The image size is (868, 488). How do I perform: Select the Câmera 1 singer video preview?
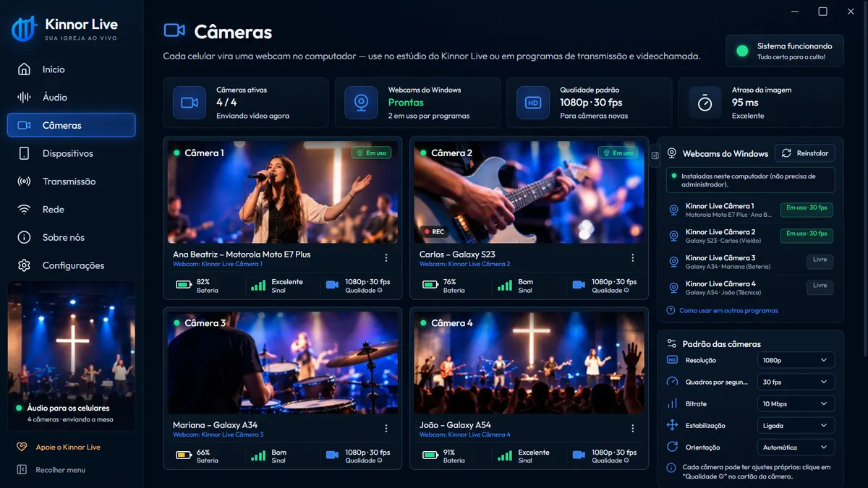[x=283, y=192]
